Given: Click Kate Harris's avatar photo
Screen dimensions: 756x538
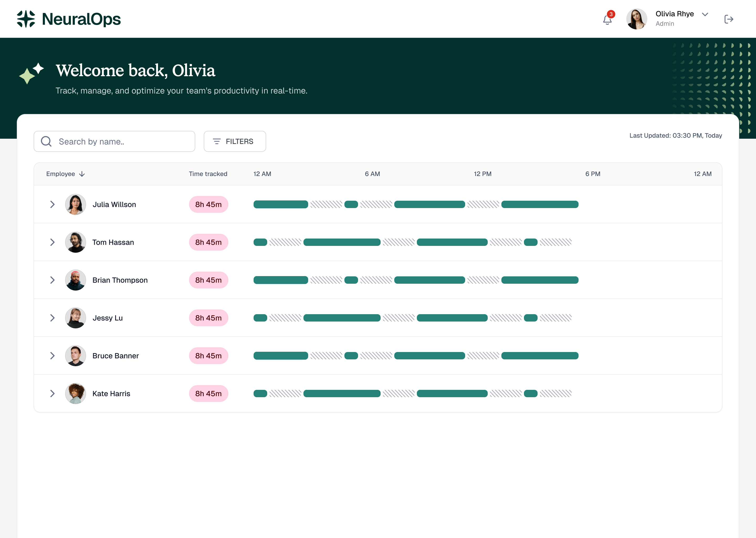Looking at the screenshot, I should coord(75,394).
